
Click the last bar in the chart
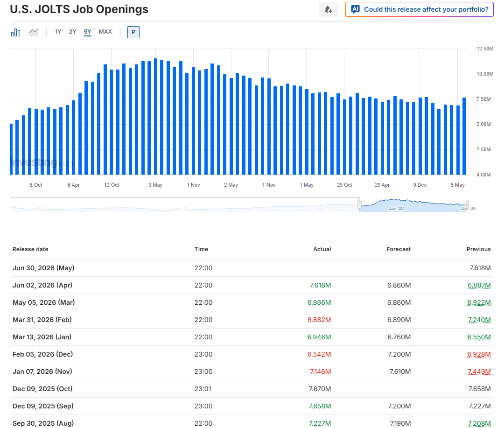pyautogui.click(x=464, y=136)
